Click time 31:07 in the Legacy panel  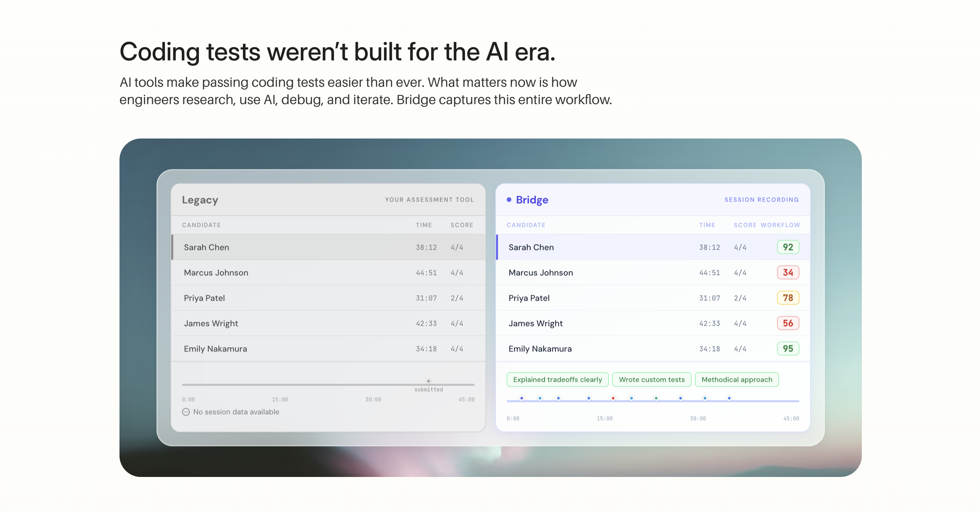pyautogui.click(x=426, y=298)
